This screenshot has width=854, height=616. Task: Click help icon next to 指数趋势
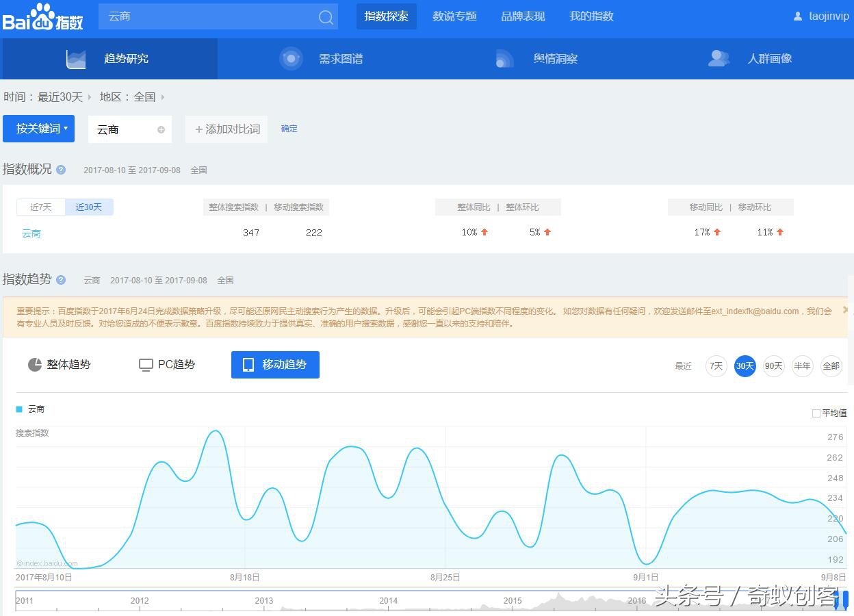pos(61,280)
